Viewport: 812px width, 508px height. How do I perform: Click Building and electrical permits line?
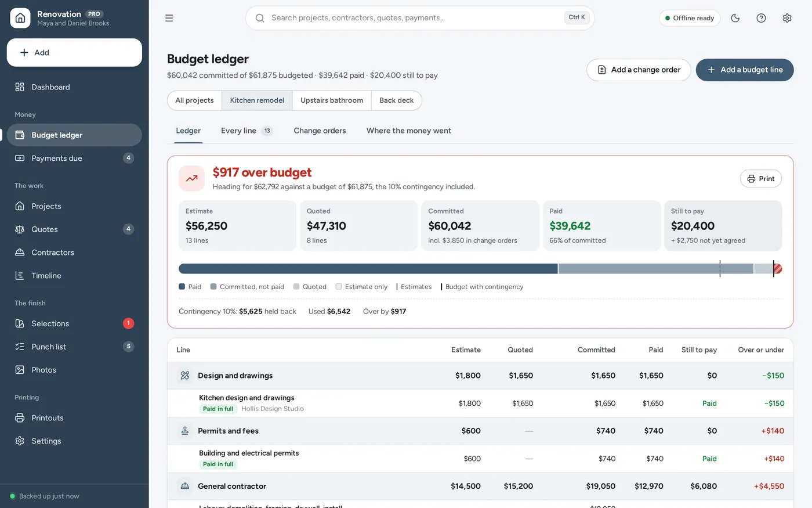click(480, 459)
